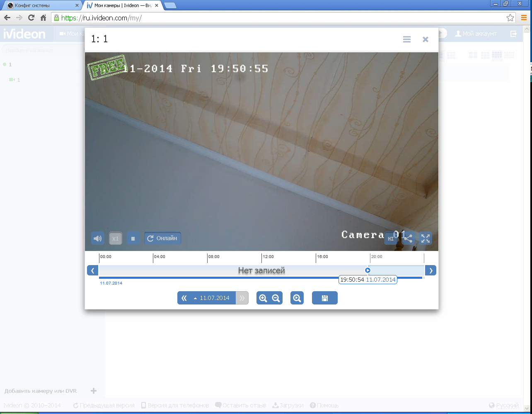Shift timeline to the left with arrow
The image size is (532, 414).
click(x=92, y=270)
